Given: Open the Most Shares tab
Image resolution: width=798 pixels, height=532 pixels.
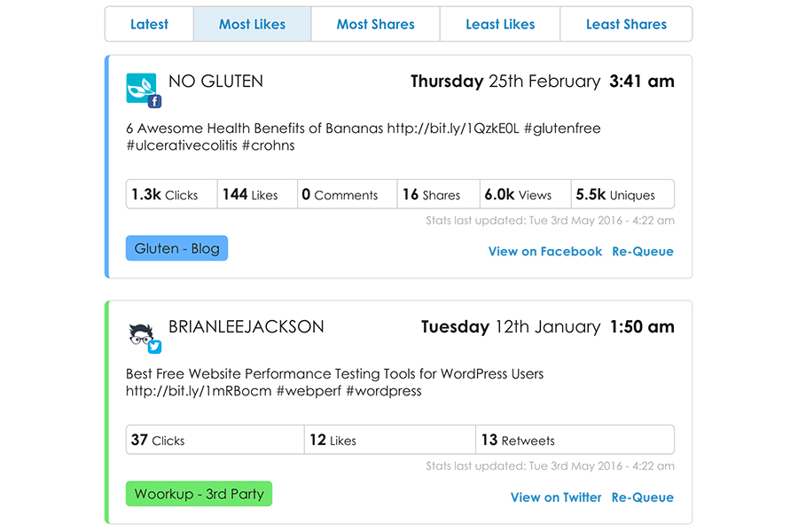Looking at the screenshot, I should pyautogui.click(x=376, y=24).
